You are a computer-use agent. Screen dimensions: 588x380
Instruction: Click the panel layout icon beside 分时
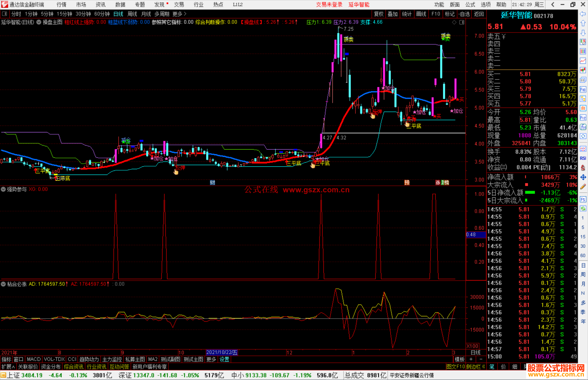(x=4, y=14)
